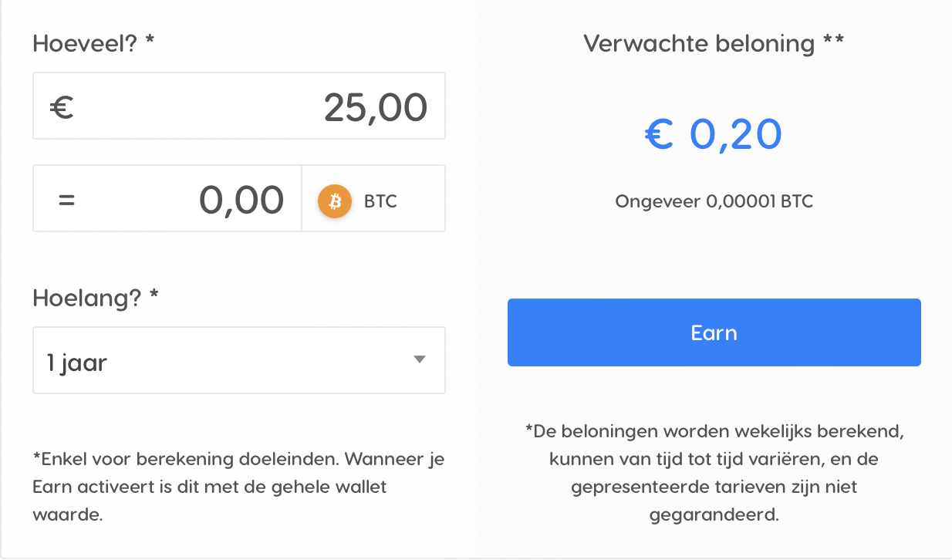Viewport: 952px width, 560px height.
Task: Click the 'Ongeveer 0,00001 BTC' text
Action: pyautogui.click(x=714, y=202)
